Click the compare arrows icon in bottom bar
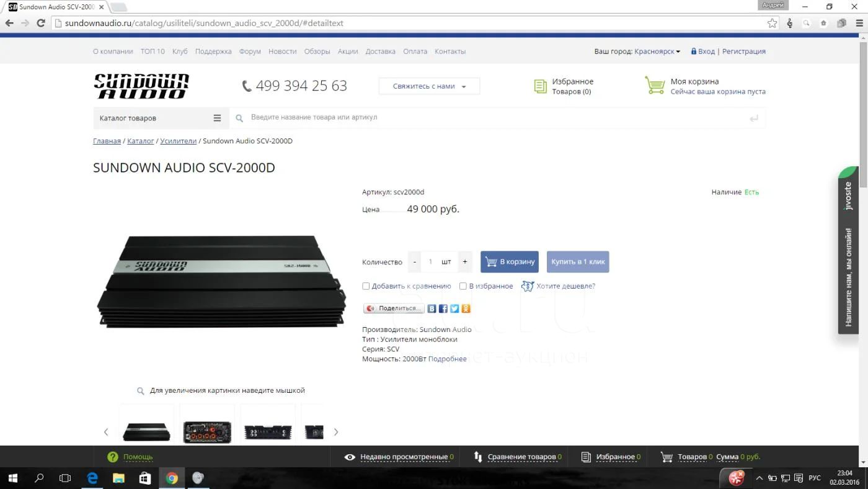This screenshot has height=489, width=868. [x=478, y=457]
